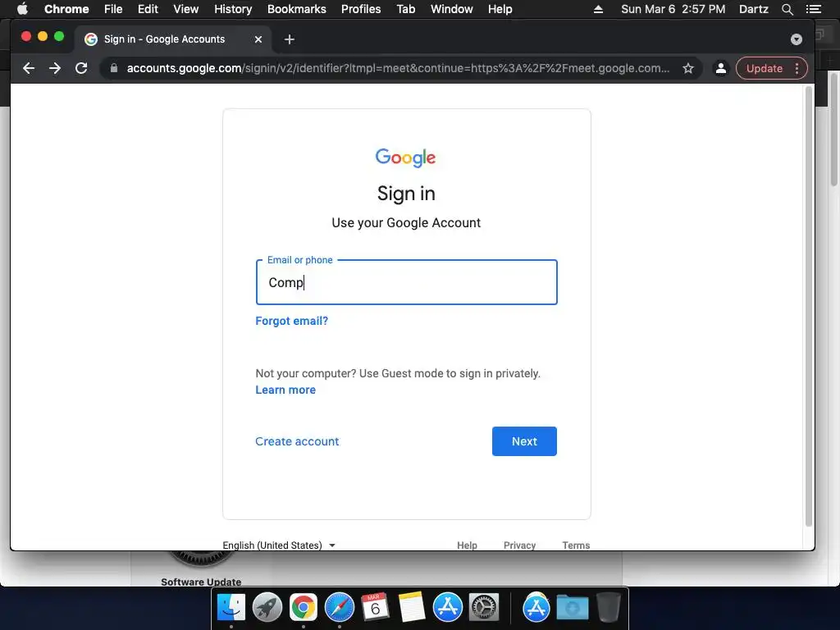Image resolution: width=840 pixels, height=630 pixels.
Task: Click Learn more about Guest mode
Action: point(285,390)
